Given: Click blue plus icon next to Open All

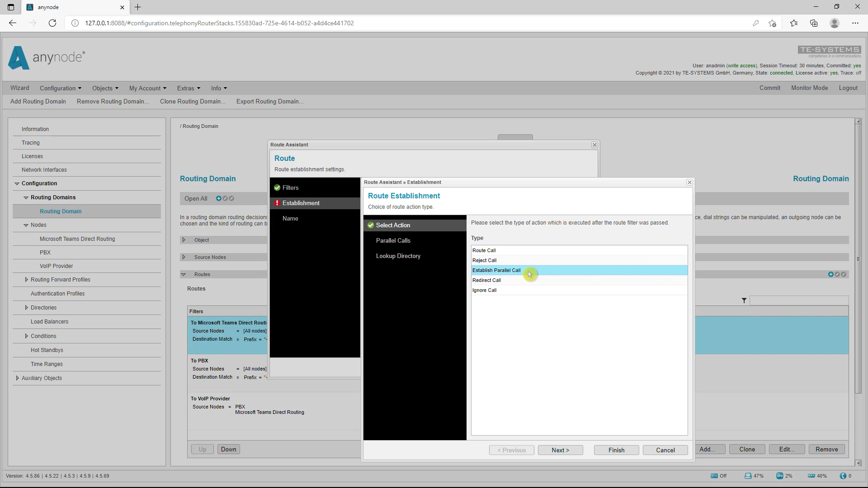Looking at the screenshot, I should (x=219, y=198).
